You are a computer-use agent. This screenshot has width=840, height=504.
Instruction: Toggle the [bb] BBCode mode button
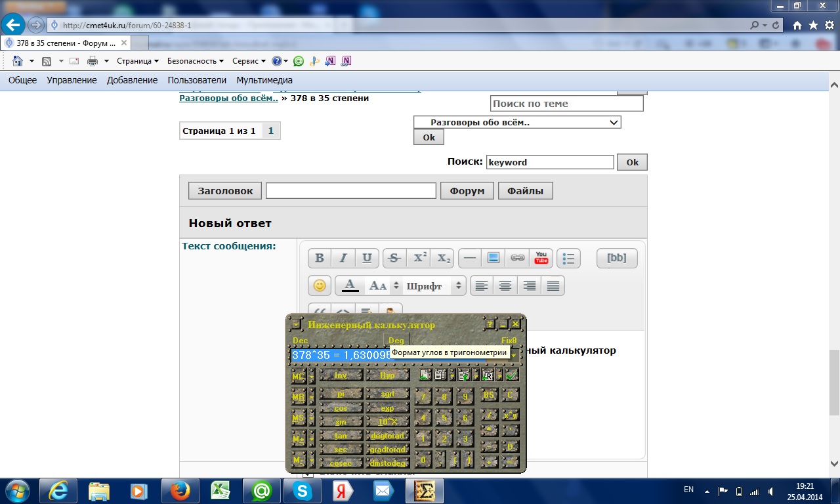click(x=617, y=259)
